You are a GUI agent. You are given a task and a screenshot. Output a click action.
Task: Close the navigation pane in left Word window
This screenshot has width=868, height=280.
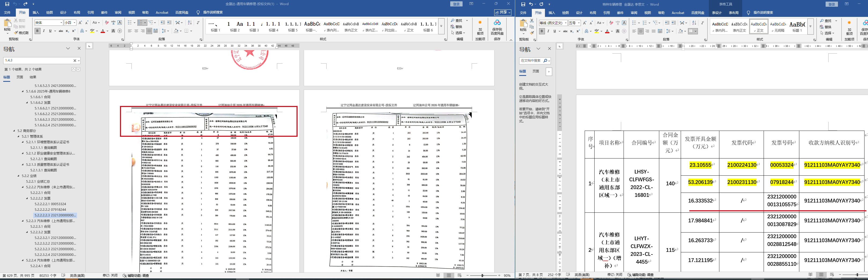pyautogui.click(x=79, y=49)
